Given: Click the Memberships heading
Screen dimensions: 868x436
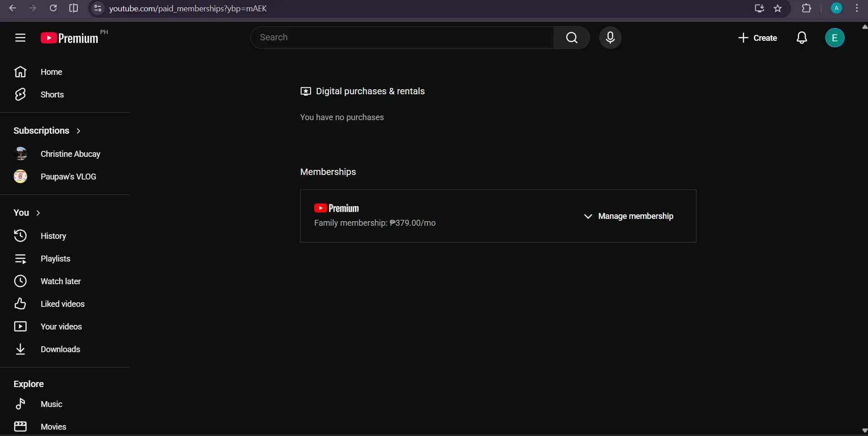Looking at the screenshot, I should [x=328, y=172].
